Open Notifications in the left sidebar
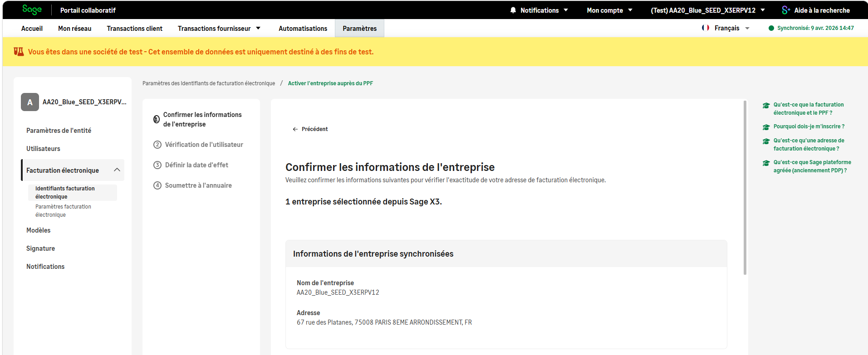This screenshot has width=868, height=355. tap(45, 267)
